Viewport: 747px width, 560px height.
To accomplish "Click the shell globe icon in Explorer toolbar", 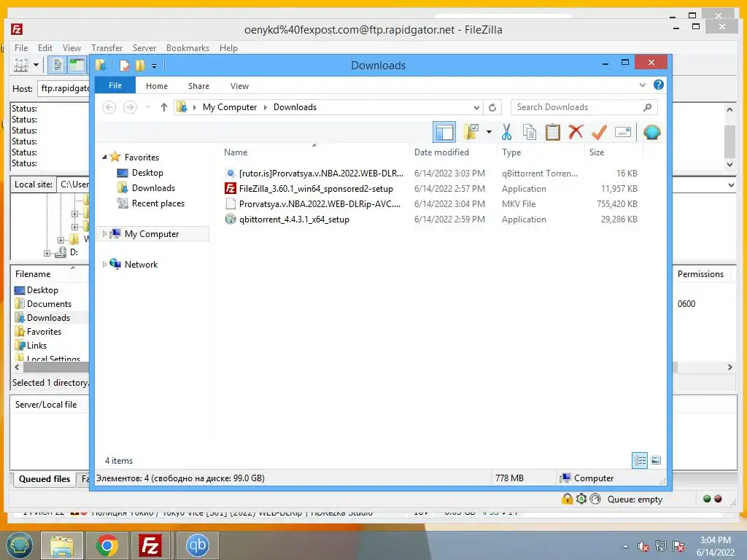I will [651, 132].
